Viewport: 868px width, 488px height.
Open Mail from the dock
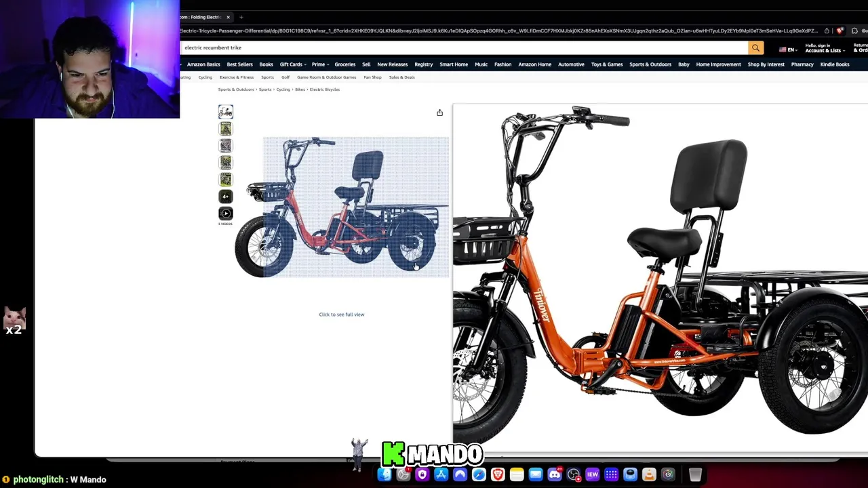(x=536, y=474)
